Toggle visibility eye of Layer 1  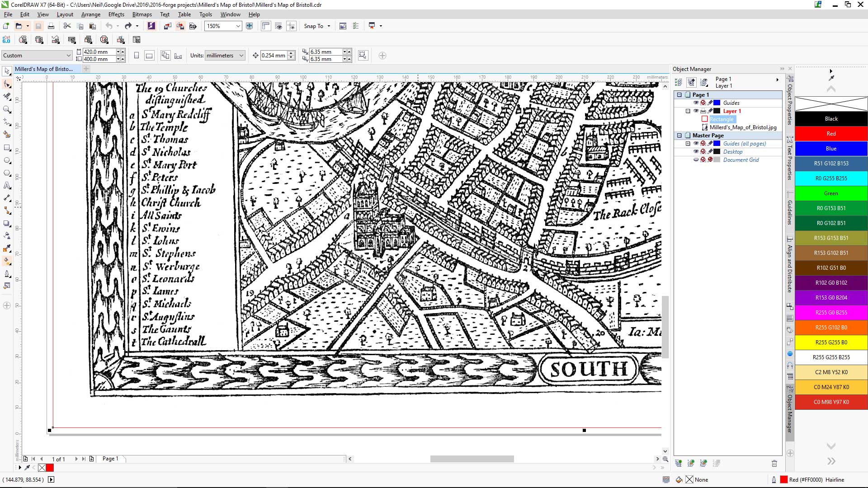tap(696, 111)
